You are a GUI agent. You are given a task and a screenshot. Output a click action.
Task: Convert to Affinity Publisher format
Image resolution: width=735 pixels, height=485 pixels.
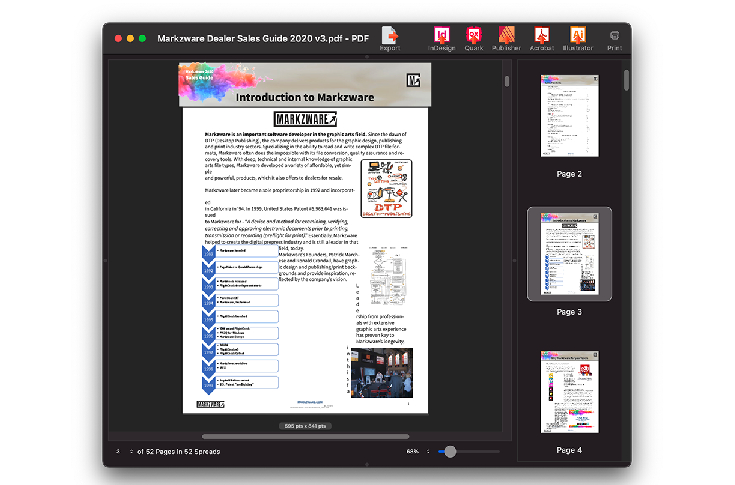point(506,39)
